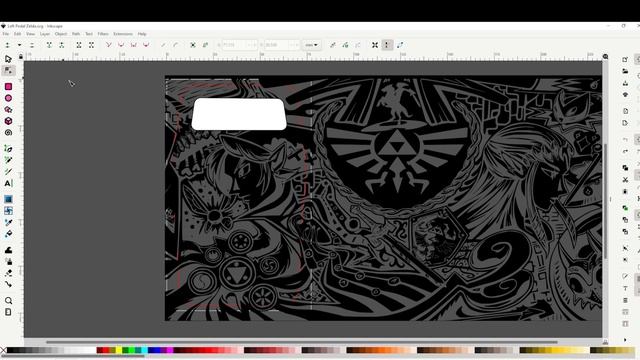Select the Text tool
The height and width of the screenshot is (360, 640).
click(8, 183)
